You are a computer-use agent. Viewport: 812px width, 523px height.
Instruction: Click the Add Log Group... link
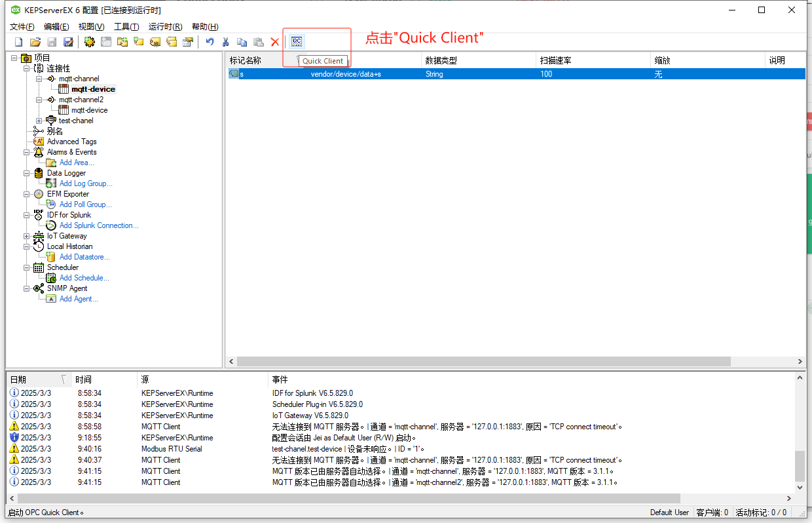(x=86, y=184)
